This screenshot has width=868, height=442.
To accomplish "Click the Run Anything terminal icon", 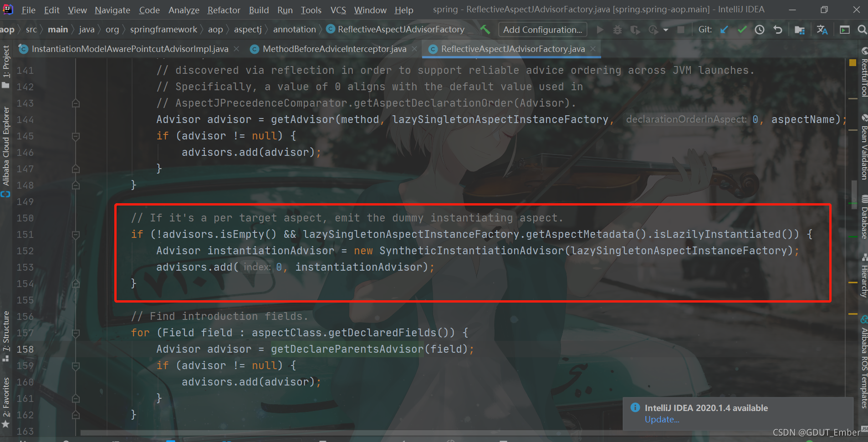I will coord(844,30).
